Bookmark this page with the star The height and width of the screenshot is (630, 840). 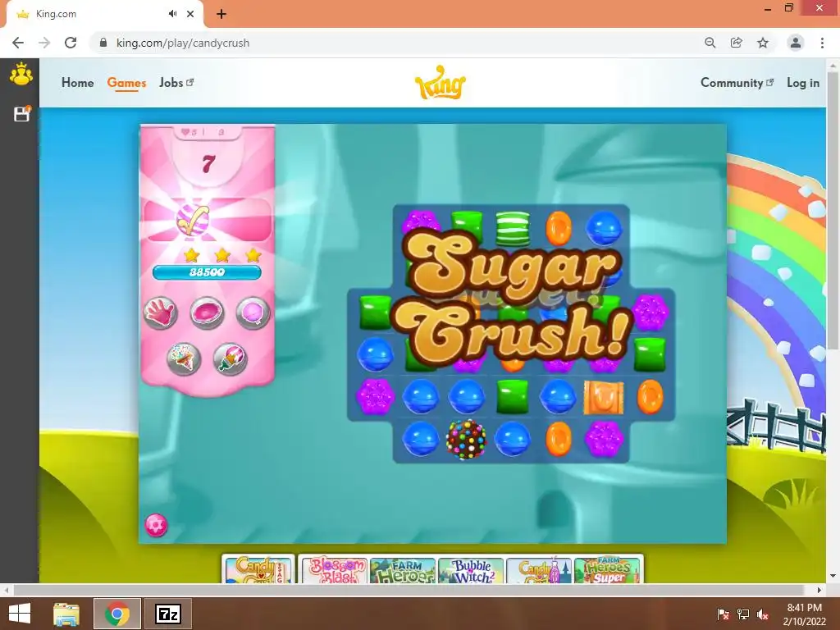pos(763,43)
